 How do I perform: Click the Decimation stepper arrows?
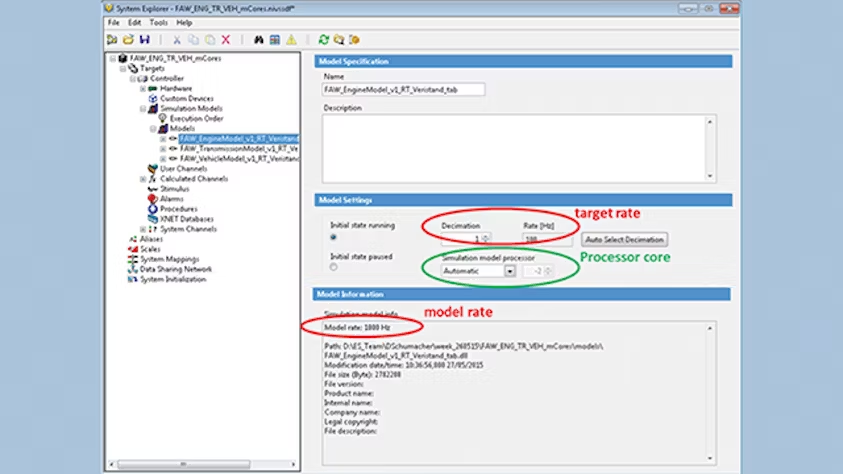point(485,240)
